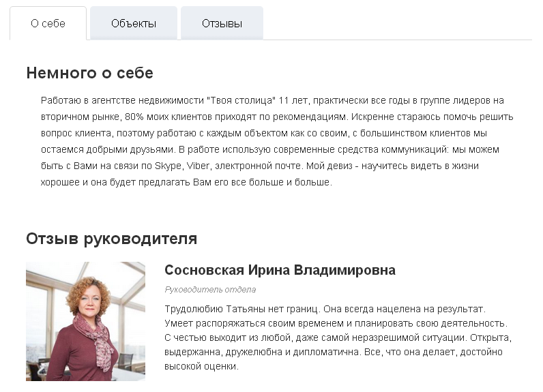This screenshot has height=392, width=543.
Task: Click the manager's portrait photo
Action: 85,321
